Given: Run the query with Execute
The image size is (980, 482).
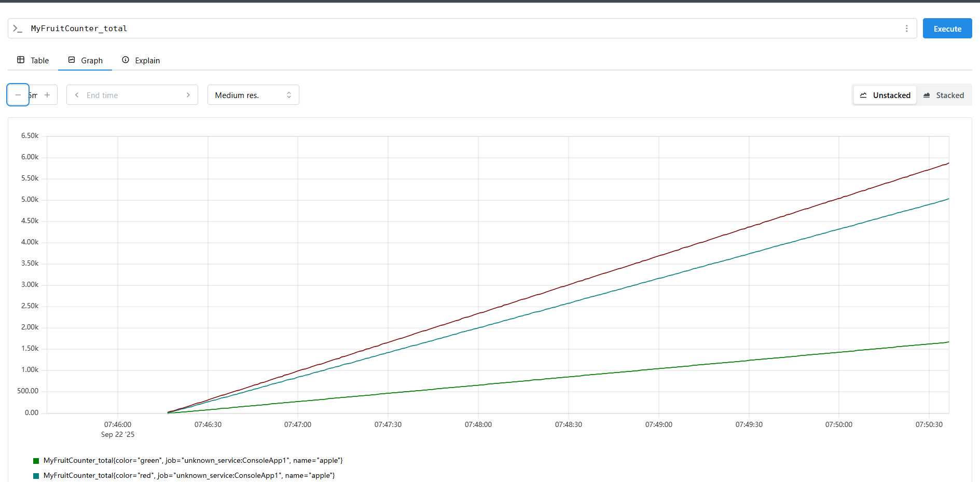Looking at the screenshot, I should pyautogui.click(x=947, y=29).
